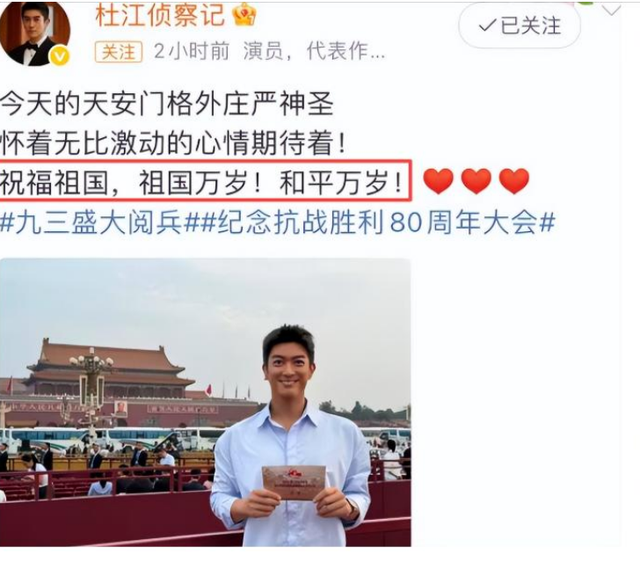Toggle the 已关注 following button
Viewport: 640px width, 562px height.
coord(520,26)
